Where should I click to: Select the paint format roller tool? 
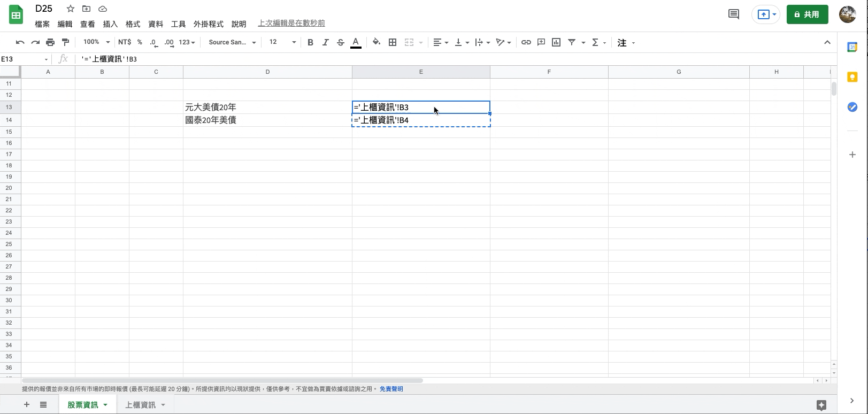65,42
